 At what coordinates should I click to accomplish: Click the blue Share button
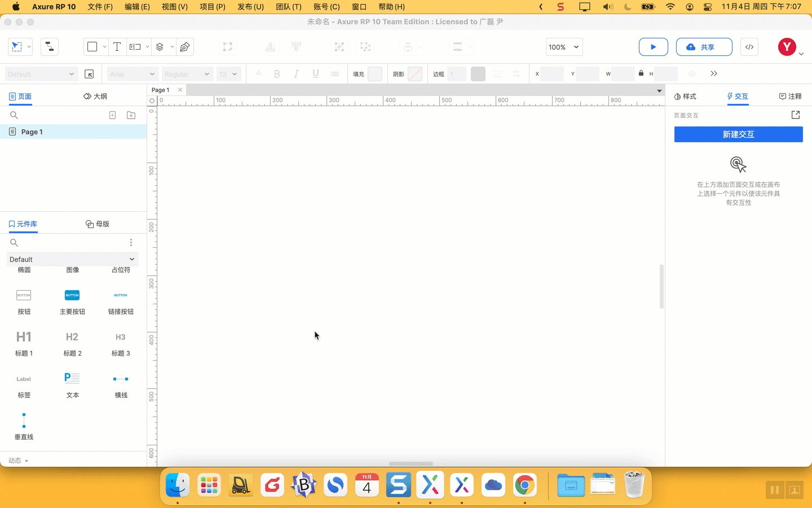point(704,47)
